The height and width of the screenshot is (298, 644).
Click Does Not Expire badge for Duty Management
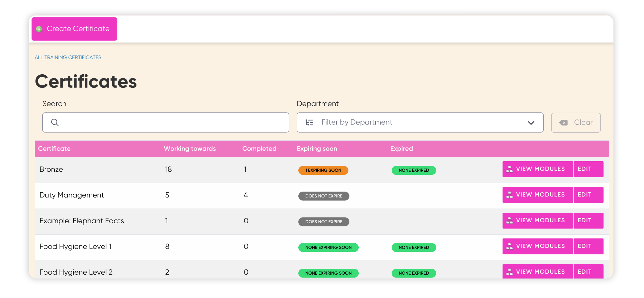tap(324, 196)
